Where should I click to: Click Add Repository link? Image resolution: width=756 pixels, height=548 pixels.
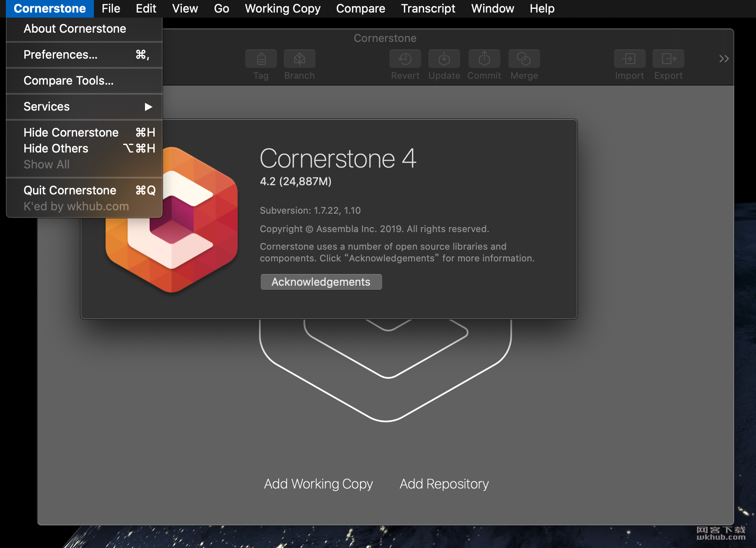444,484
